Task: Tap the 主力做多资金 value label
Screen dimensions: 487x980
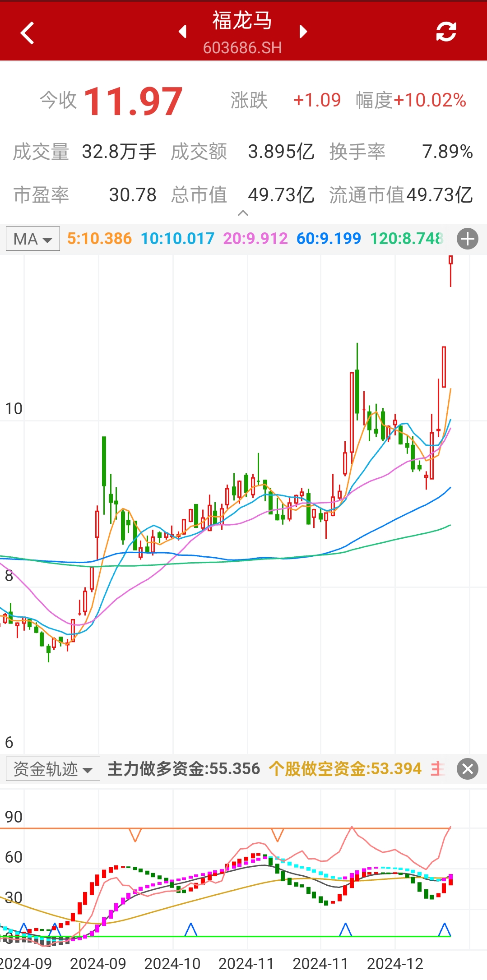Action: point(184,769)
